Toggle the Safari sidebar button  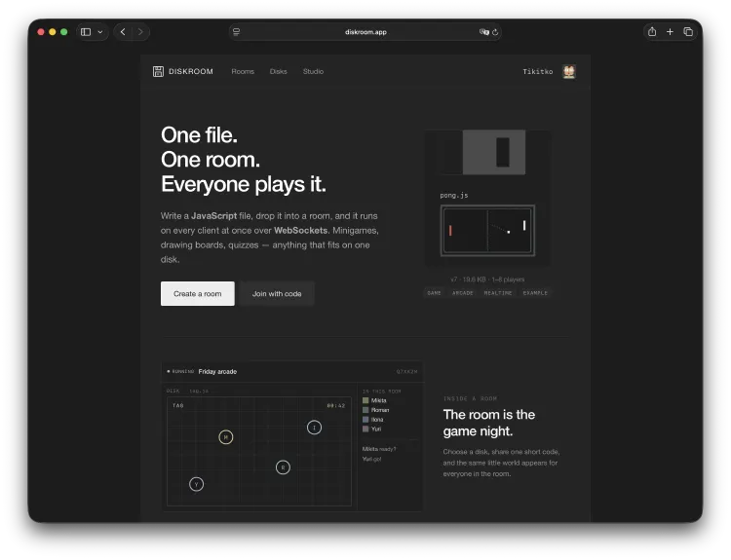pos(86,32)
